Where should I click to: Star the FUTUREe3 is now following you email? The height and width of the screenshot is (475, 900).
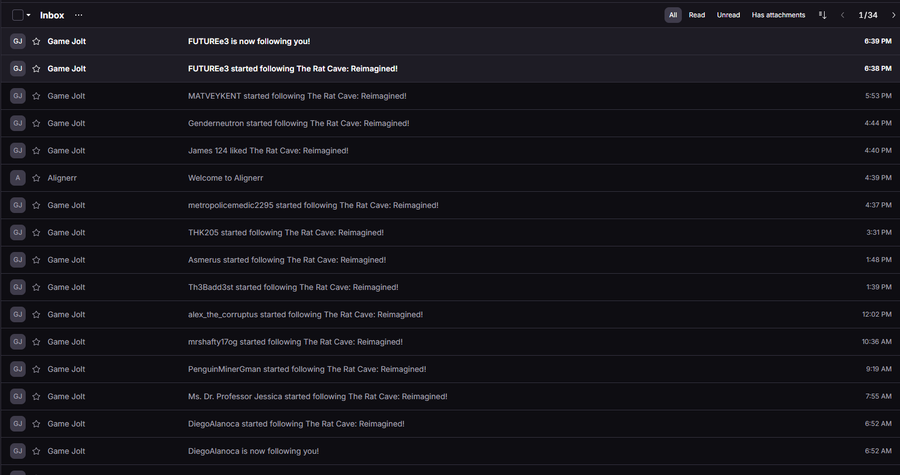[x=36, y=41]
